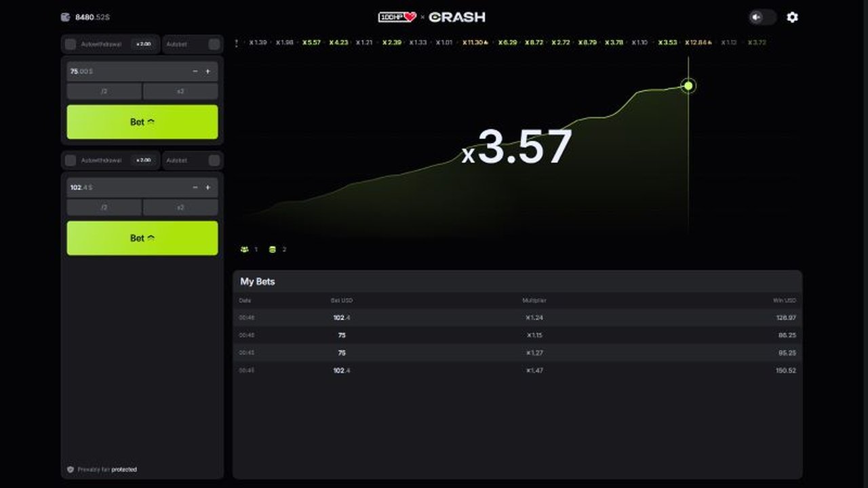Click the glowing crash point marker on graph
Image resolution: width=868 pixels, height=488 pixels.
coord(688,85)
